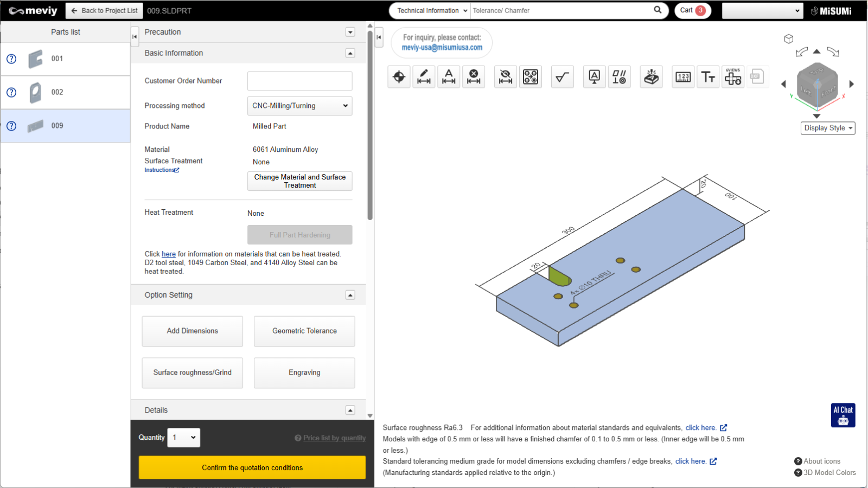Click the delete dimension X icon
Screen dimensions: 868x488
pos(474,77)
